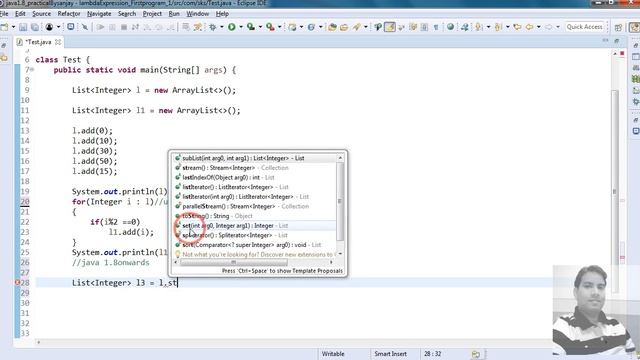The height and width of the screenshot is (360, 640).
Task: Open the New Java Package dropdown arrow
Action: [x=301, y=27]
